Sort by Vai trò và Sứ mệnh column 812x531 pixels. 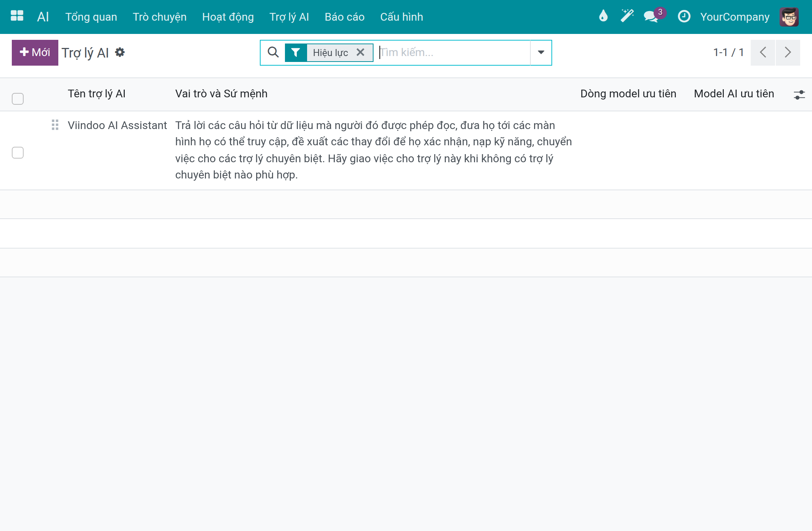coord(221,94)
